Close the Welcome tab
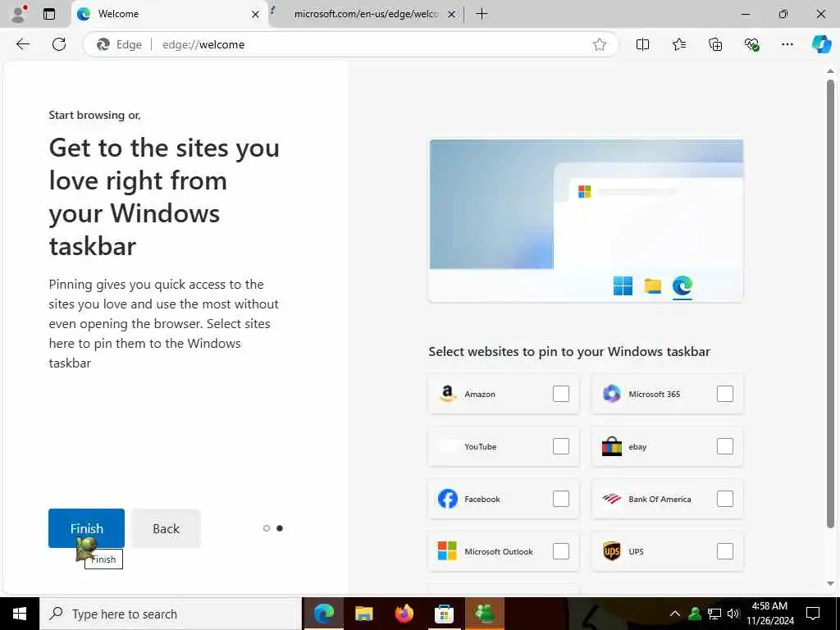The height and width of the screenshot is (630, 840). (x=256, y=15)
